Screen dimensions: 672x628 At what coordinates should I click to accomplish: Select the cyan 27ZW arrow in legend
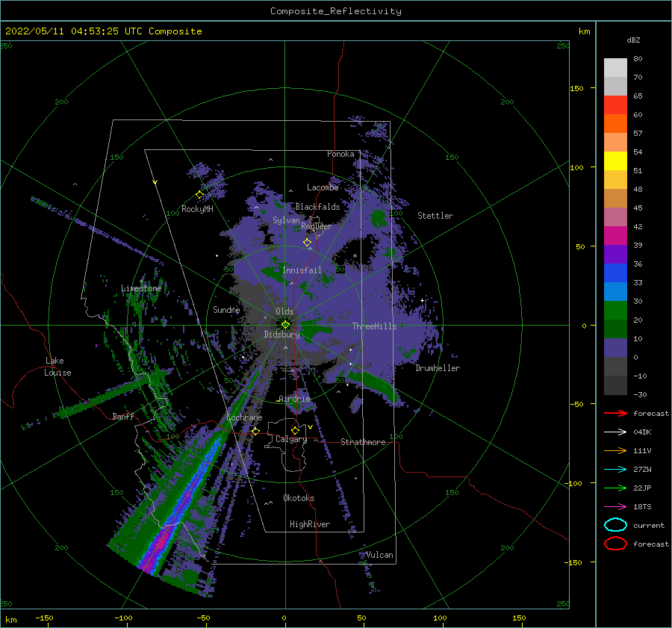[615, 470]
